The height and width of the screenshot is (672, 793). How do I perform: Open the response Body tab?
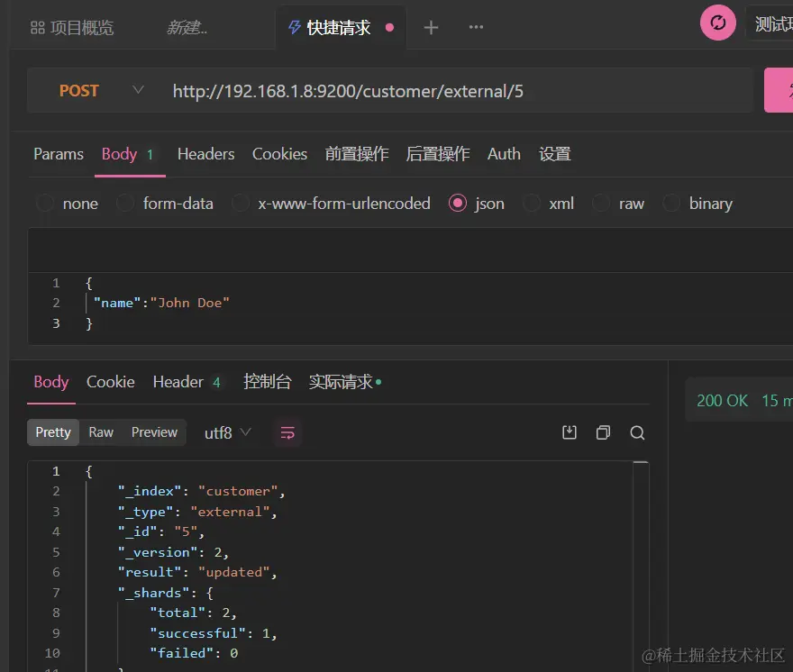[51, 382]
